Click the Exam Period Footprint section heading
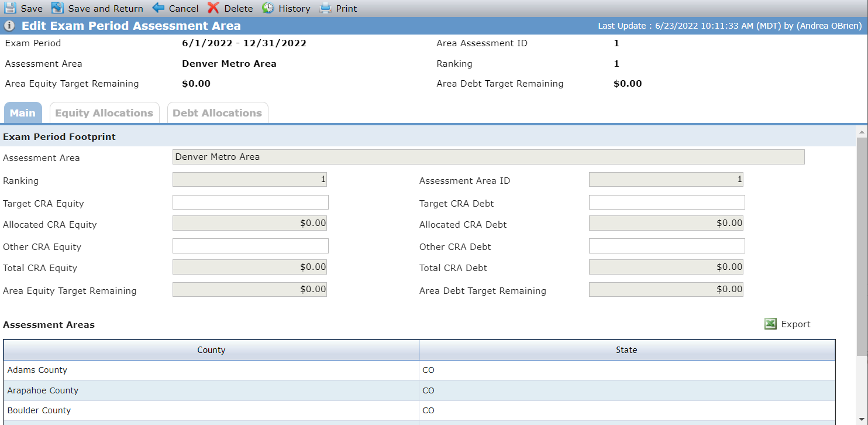 click(x=60, y=137)
